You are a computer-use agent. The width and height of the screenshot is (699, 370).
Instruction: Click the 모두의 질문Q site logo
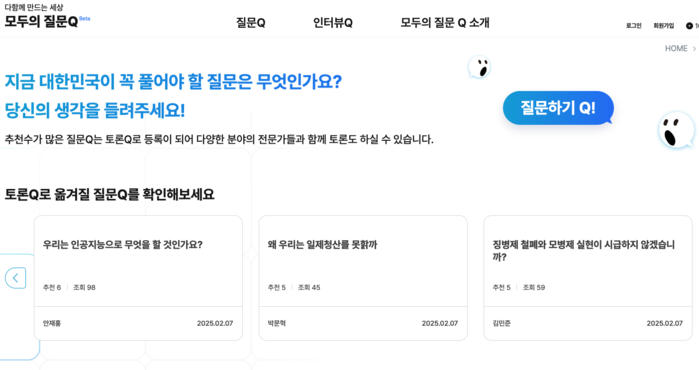click(x=41, y=21)
